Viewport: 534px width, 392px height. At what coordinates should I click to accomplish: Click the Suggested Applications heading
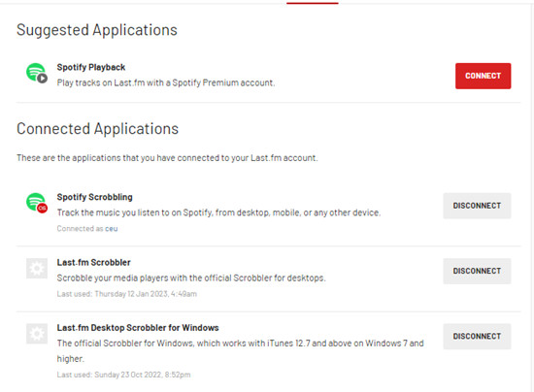tap(97, 30)
